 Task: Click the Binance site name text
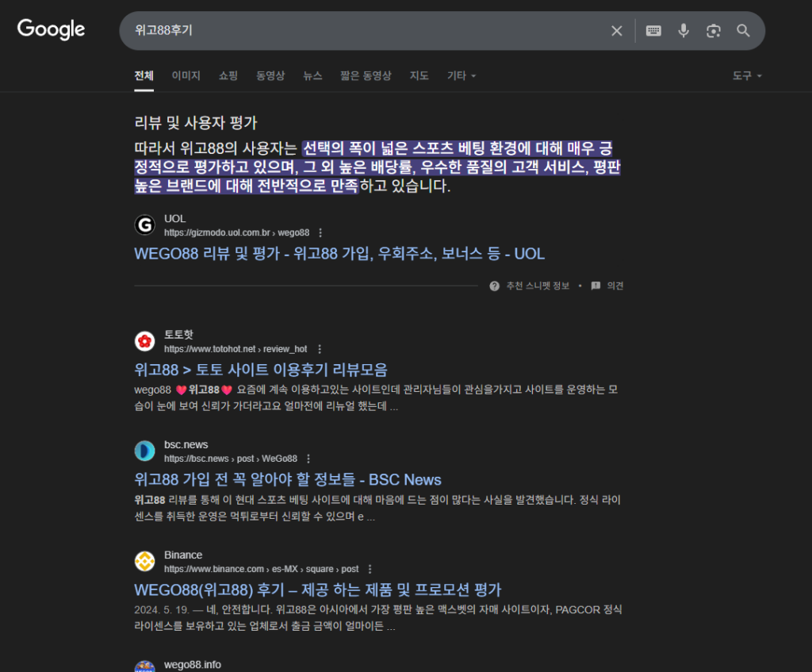click(183, 555)
